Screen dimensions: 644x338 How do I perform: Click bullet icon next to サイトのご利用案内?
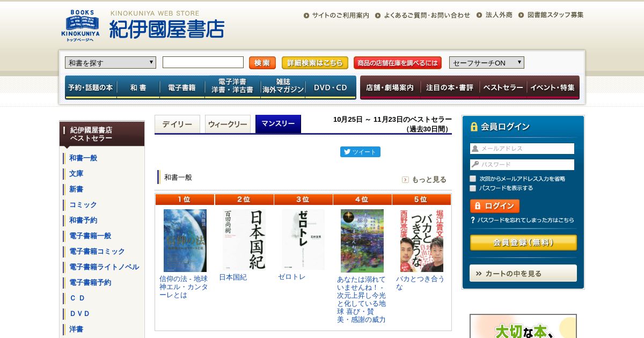[x=306, y=16]
